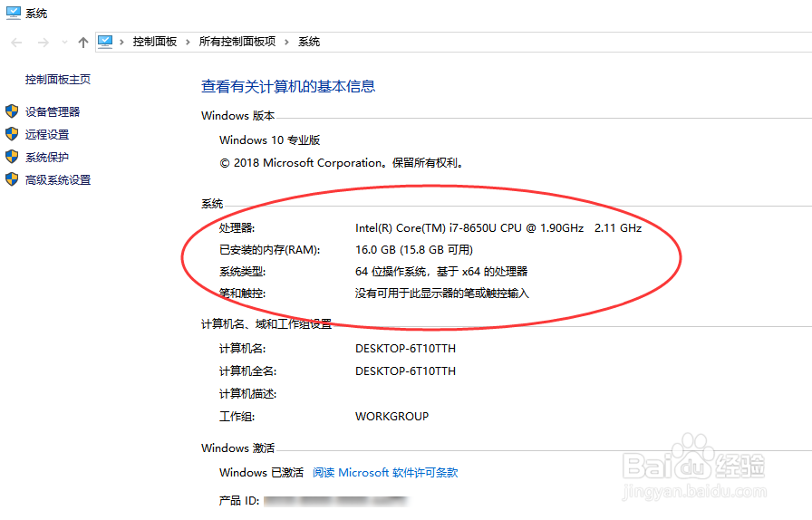Click DESKTOP-6T10TTH beside 计算机全名
The image size is (812, 520).
405,371
